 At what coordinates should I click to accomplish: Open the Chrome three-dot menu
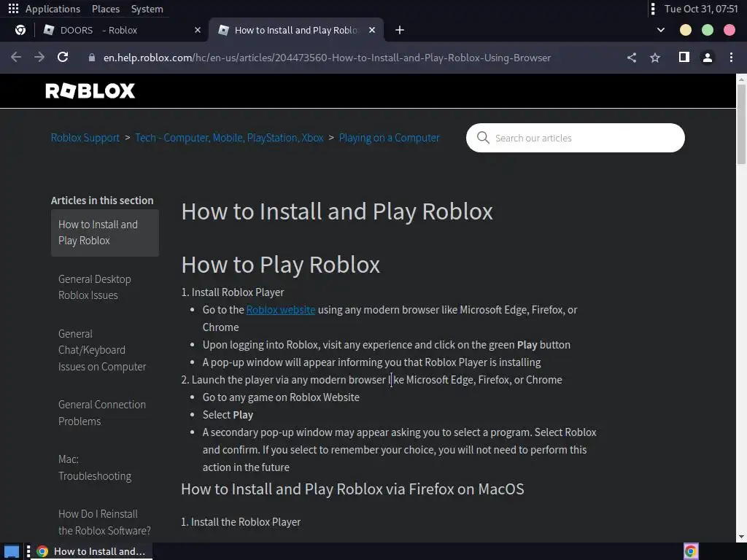pyautogui.click(x=731, y=58)
